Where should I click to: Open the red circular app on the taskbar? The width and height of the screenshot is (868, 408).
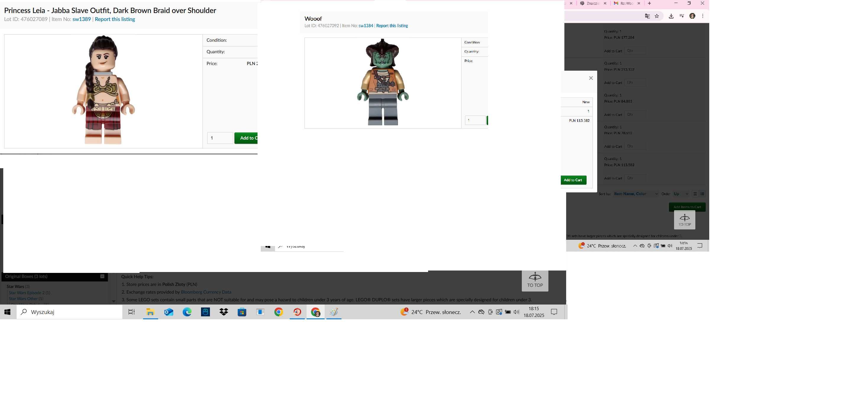click(x=297, y=312)
